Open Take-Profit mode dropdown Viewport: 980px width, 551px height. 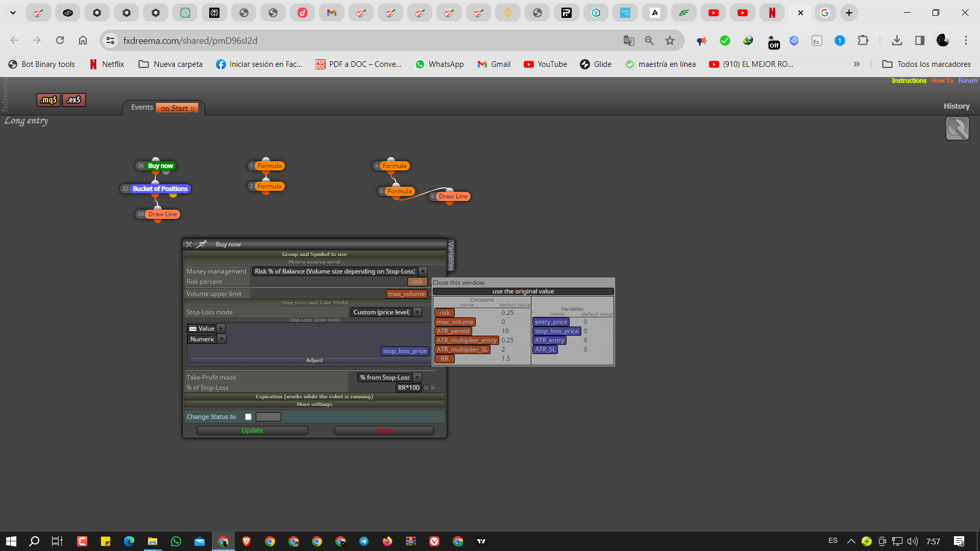pos(389,378)
